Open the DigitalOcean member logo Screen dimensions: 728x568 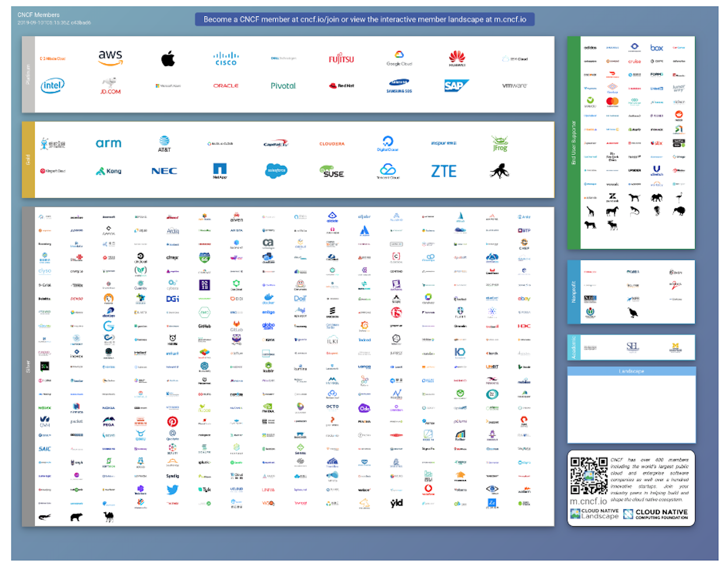(388, 144)
